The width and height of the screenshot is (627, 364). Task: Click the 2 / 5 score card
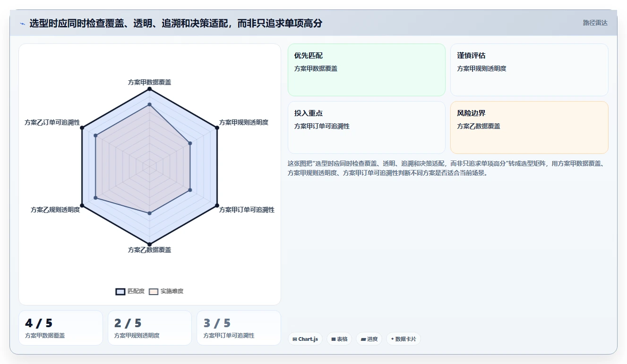150,328
